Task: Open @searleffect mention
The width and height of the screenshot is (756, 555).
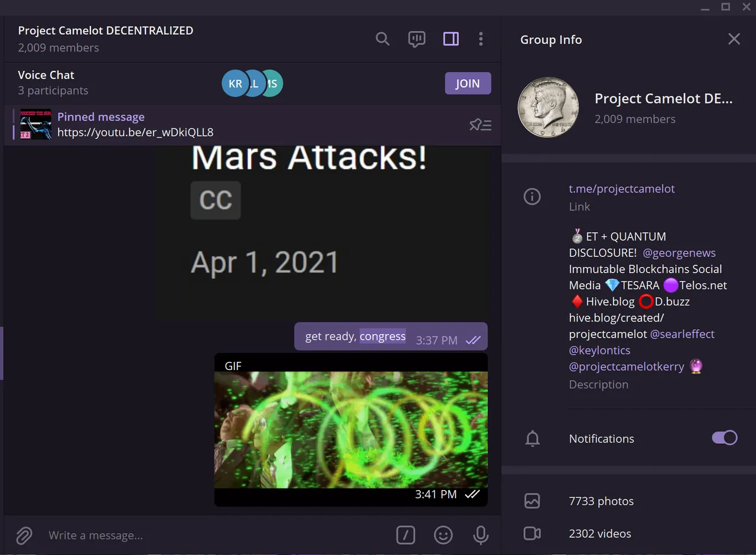Action: (682, 334)
